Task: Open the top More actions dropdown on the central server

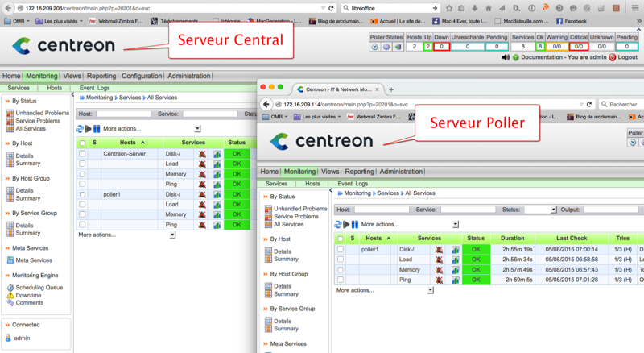Action: (x=197, y=129)
